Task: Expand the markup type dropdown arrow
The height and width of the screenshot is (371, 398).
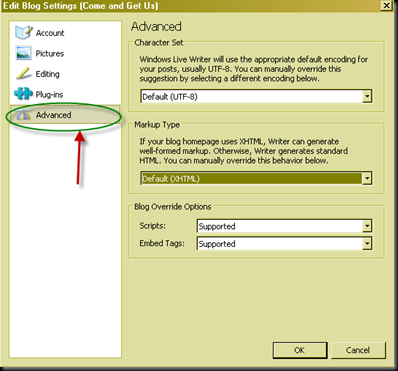Action: click(x=367, y=179)
